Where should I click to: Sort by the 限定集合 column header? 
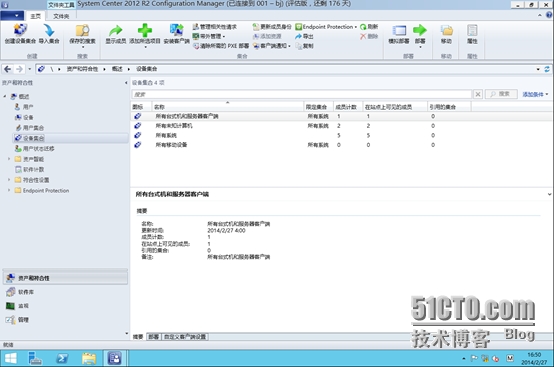pyautogui.click(x=319, y=107)
